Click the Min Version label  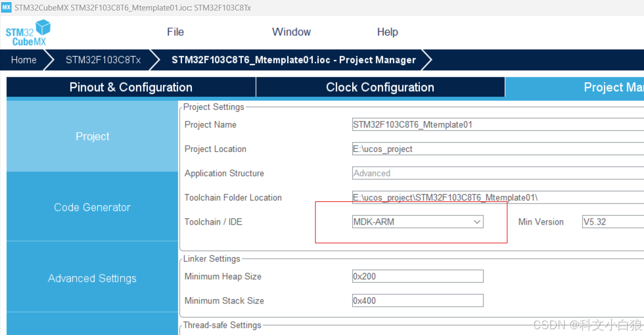pos(541,222)
